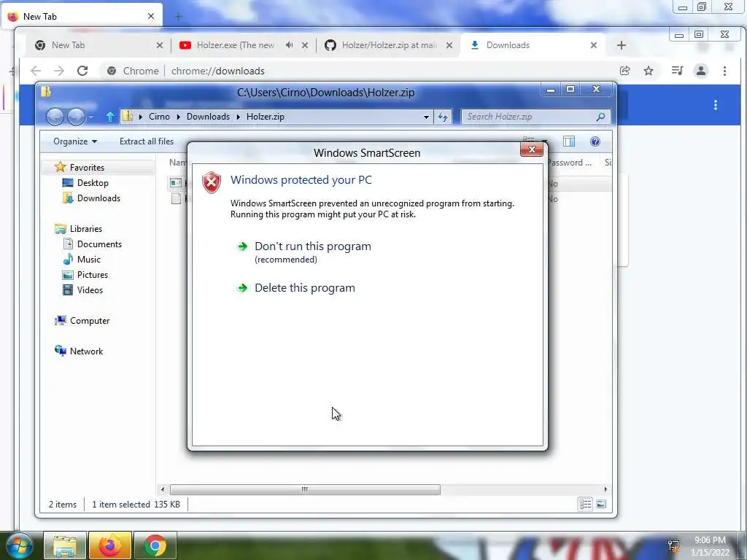The height and width of the screenshot is (560, 747).
Task: Click the system tray network icon
Action: 673,545
